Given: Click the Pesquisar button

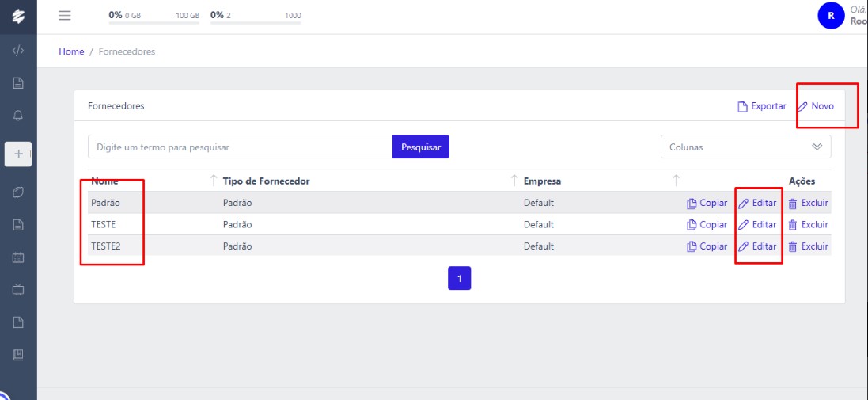Looking at the screenshot, I should click(420, 147).
